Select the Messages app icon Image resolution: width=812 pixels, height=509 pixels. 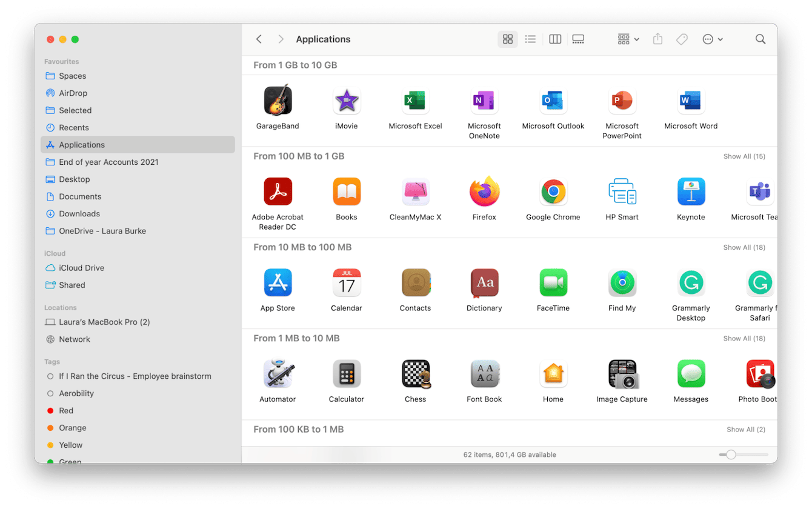(x=691, y=373)
